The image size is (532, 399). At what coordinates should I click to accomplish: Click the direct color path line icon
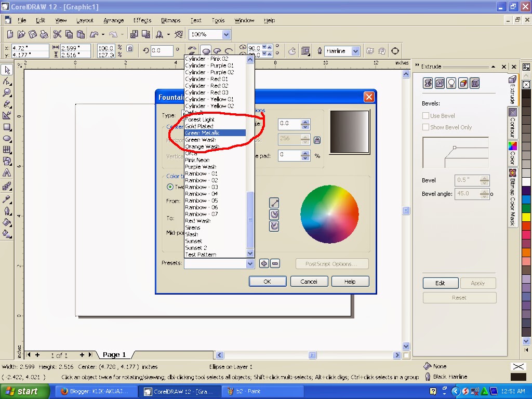pyautogui.click(x=274, y=203)
